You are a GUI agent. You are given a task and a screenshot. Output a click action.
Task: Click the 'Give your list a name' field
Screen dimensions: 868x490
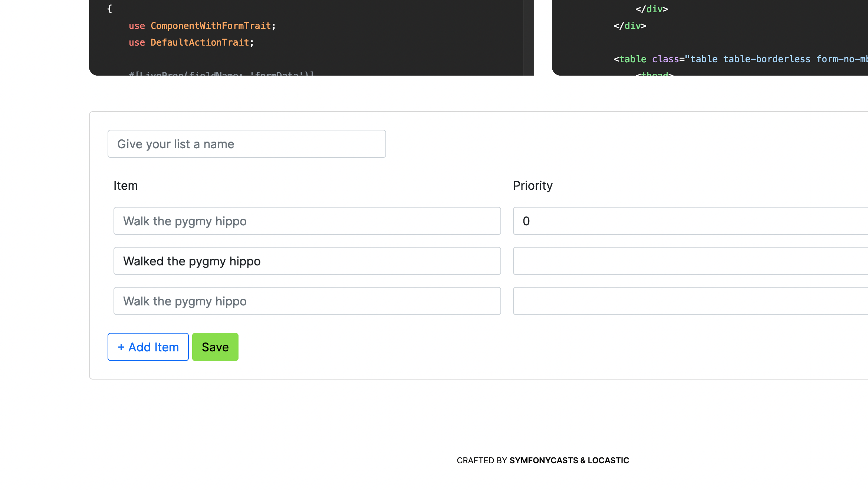click(x=247, y=144)
